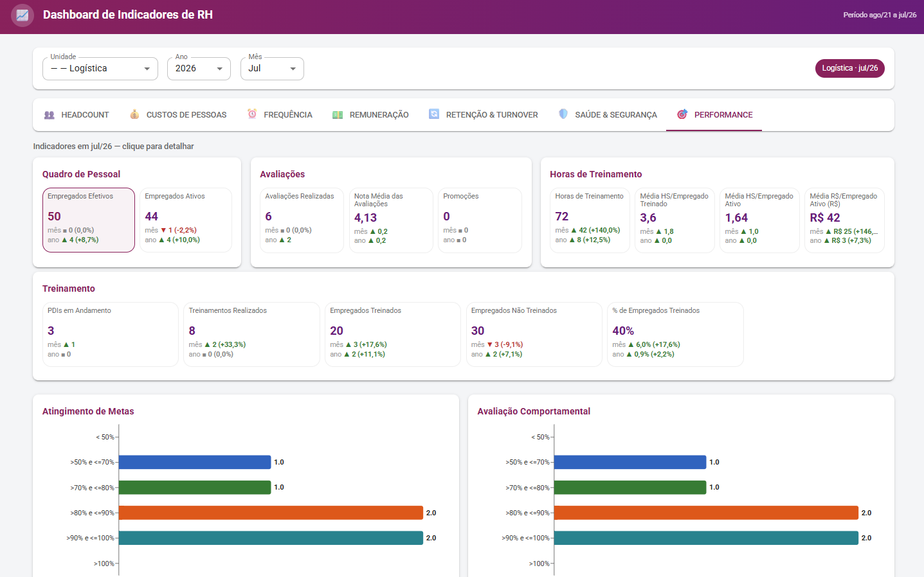Click the blue >50% bar in Avaliação Comportamental
Viewport: 924px width, 577px height.
click(630, 462)
